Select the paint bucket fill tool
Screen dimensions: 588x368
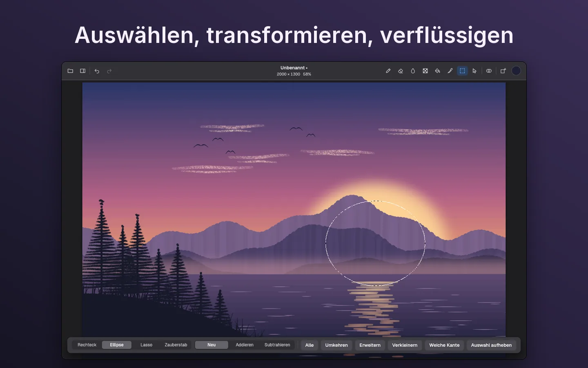tap(437, 71)
